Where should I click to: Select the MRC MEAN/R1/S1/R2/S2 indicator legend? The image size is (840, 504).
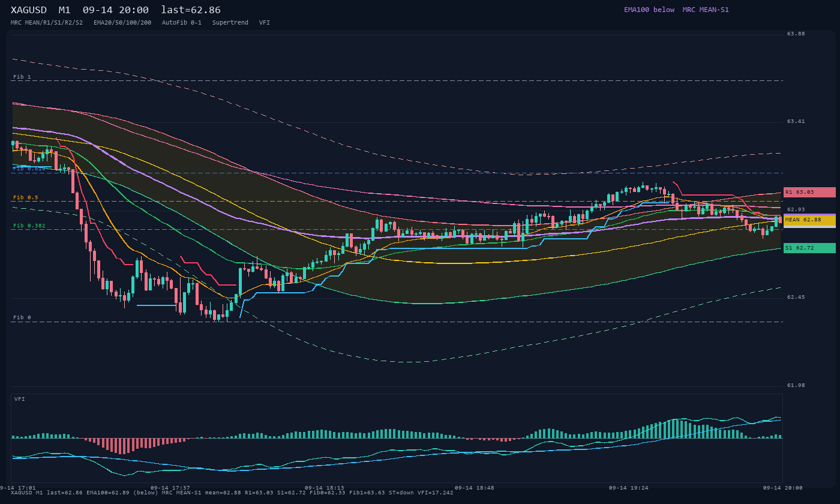[47, 23]
